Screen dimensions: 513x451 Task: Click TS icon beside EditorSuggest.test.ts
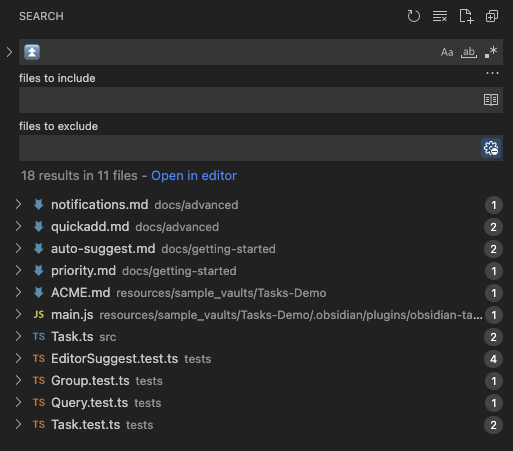click(x=39, y=358)
